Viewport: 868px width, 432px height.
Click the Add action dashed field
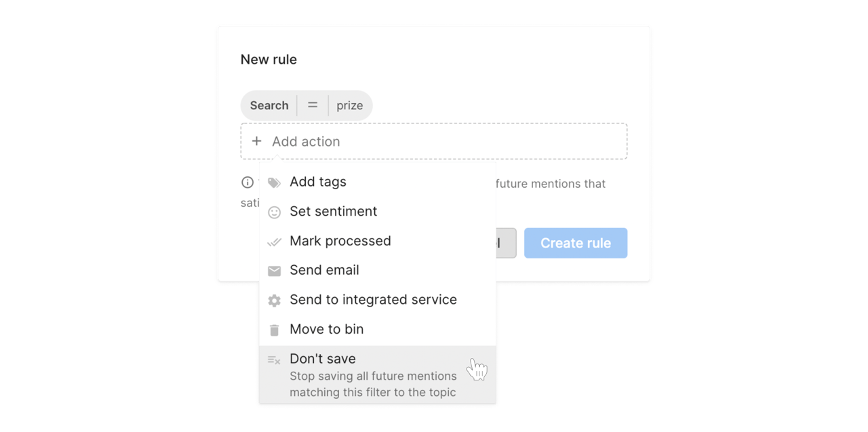(434, 141)
